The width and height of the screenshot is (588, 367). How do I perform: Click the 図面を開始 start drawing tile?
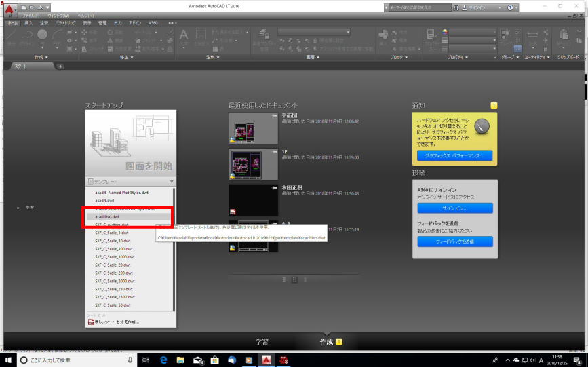point(131,142)
